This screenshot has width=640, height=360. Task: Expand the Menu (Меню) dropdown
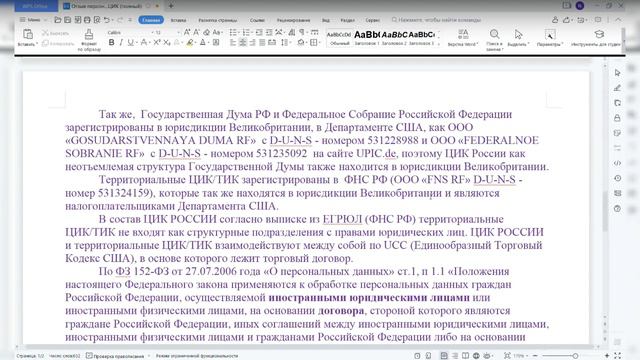click(x=33, y=20)
